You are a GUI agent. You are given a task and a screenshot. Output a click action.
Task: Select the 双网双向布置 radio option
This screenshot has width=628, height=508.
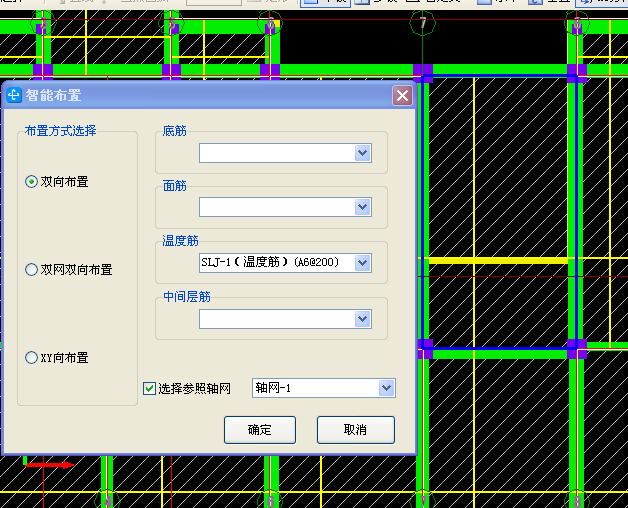(x=31, y=270)
